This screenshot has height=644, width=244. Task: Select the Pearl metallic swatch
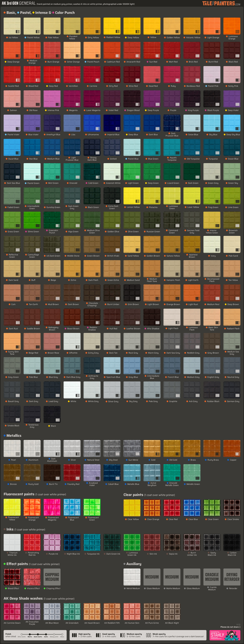point(12,448)
